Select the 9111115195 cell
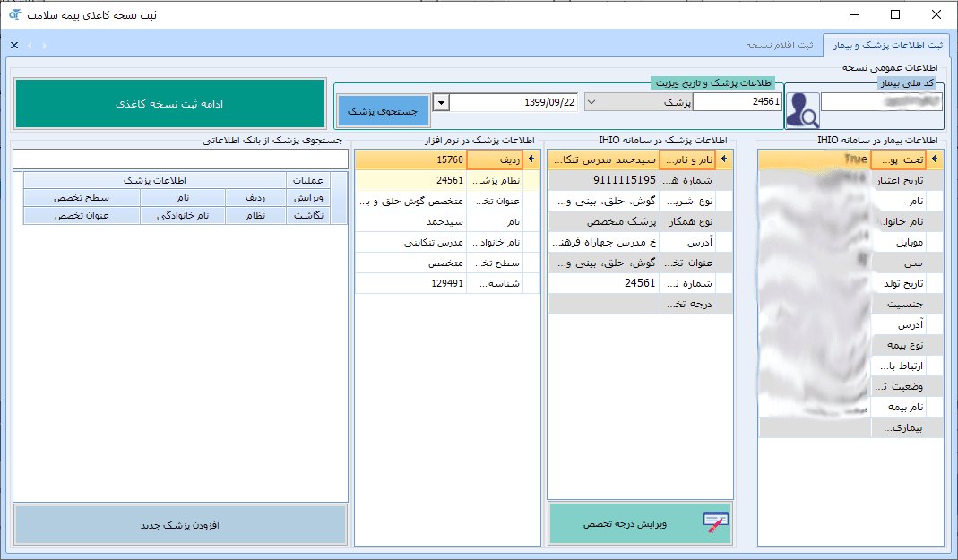This screenshot has width=958, height=560. tap(604, 180)
